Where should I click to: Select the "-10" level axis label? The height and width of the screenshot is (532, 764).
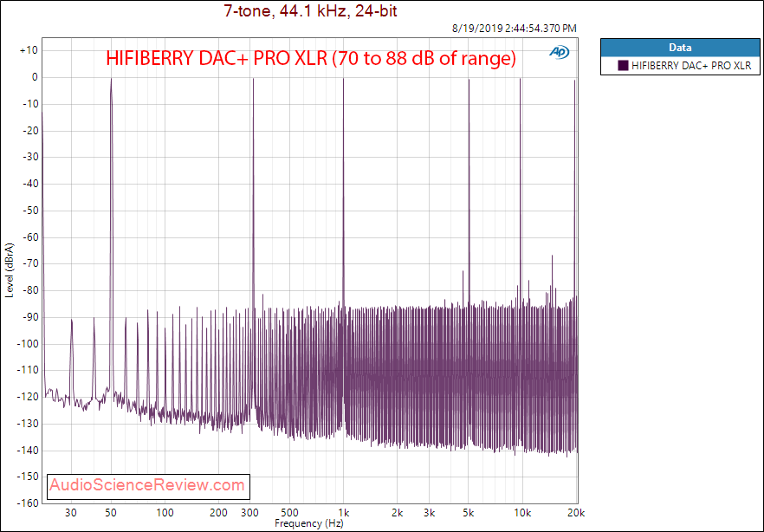click(x=29, y=104)
